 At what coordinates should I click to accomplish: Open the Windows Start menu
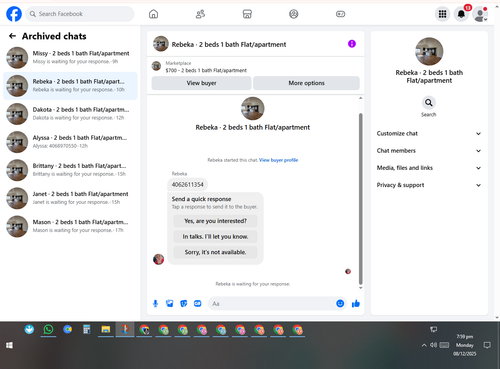click(x=9, y=345)
